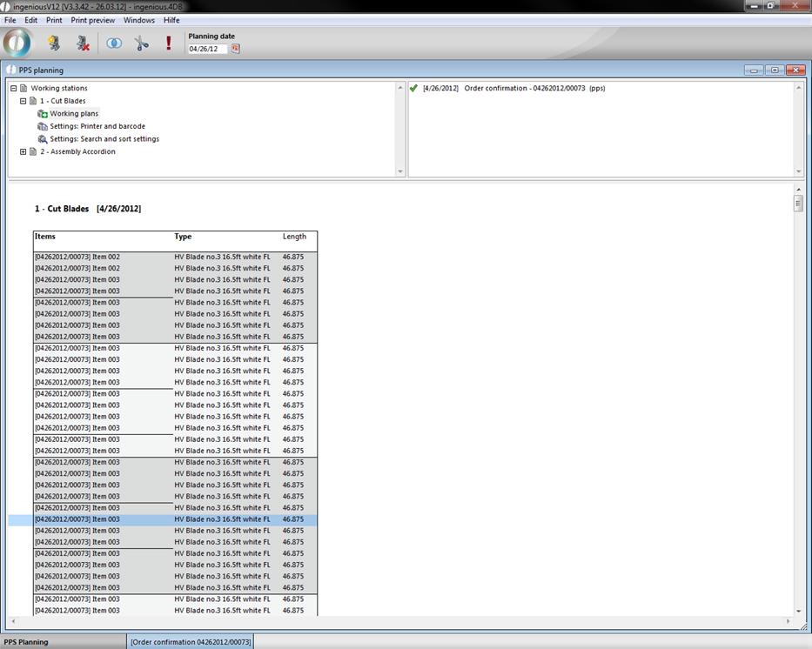Open Settings: Search and sort settings
The height and width of the screenshot is (649, 812).
tap(104, 138)
